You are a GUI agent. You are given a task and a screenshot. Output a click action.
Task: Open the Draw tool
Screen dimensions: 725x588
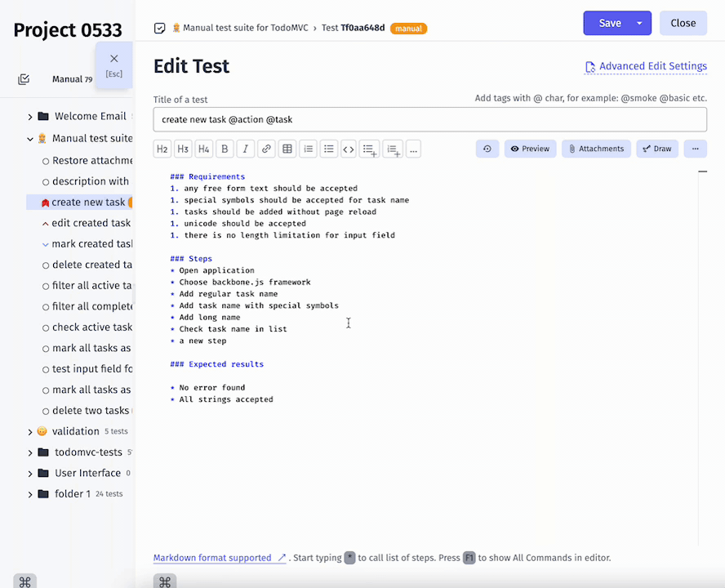657,149
